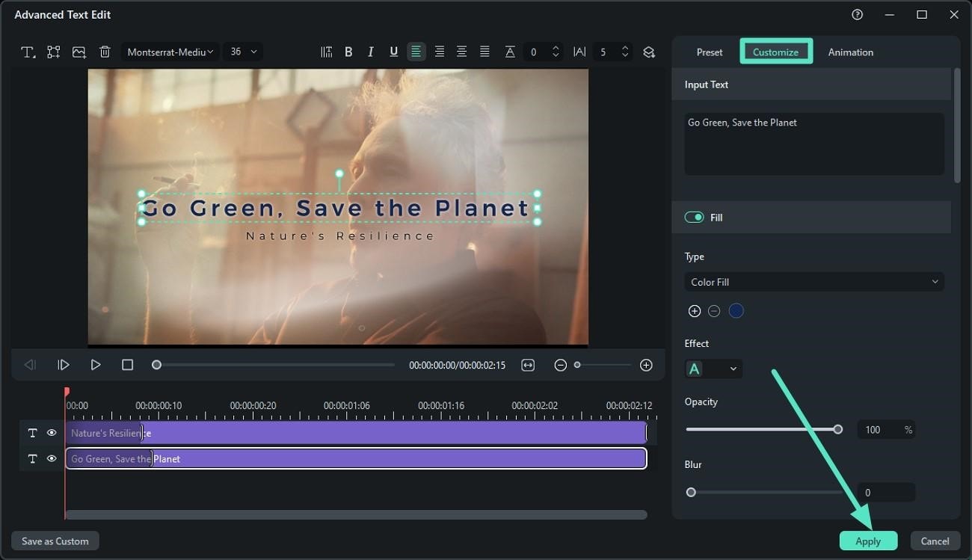This screenshot has height=560, width=972.
Task: Toggle Bold formatting
Action: coord(348,52)
